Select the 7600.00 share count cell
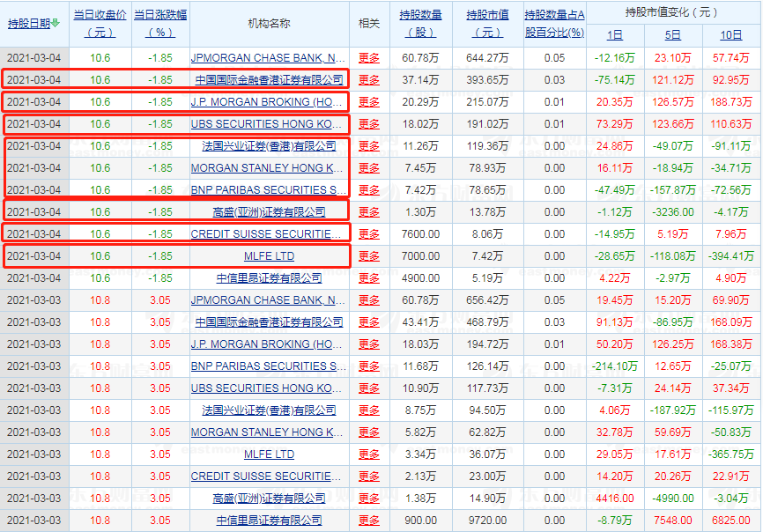 tap(421, 234)
